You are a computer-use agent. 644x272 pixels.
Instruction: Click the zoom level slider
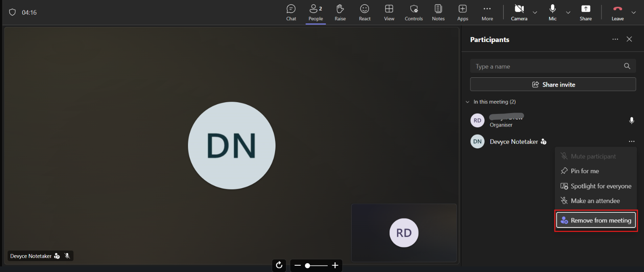(x=316, y=265)
